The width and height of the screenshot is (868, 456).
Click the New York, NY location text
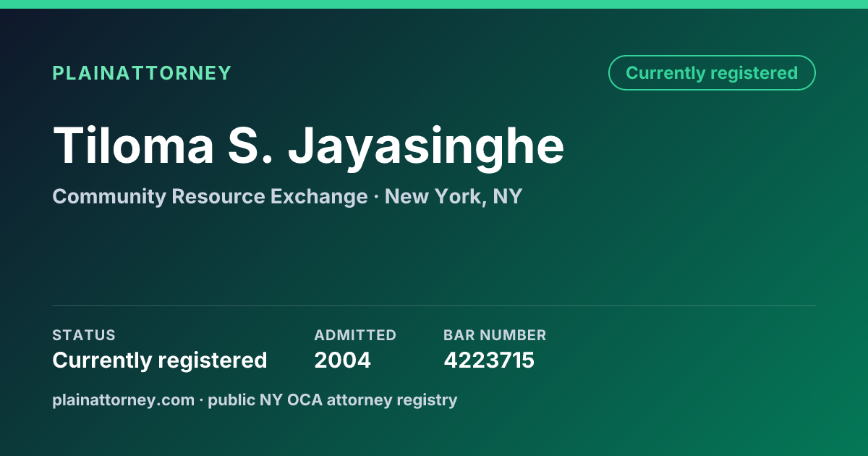[x=454, y=196]
